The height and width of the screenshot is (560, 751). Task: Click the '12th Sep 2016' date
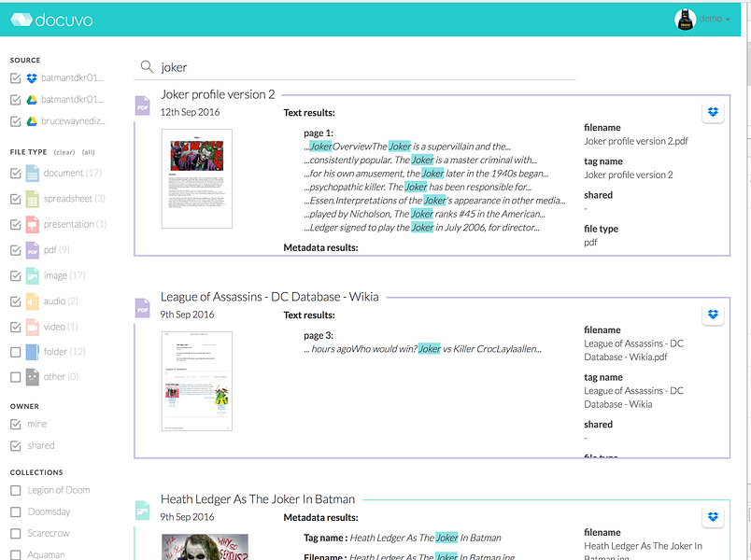tap(191, 113)
